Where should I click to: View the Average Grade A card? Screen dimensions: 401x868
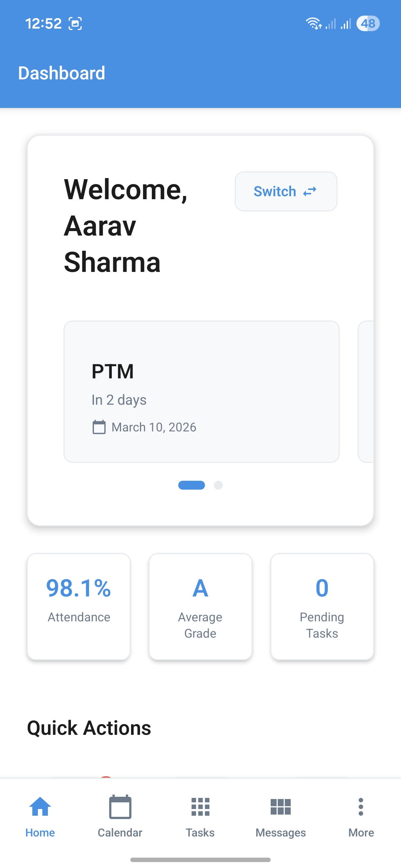point(200,606)
